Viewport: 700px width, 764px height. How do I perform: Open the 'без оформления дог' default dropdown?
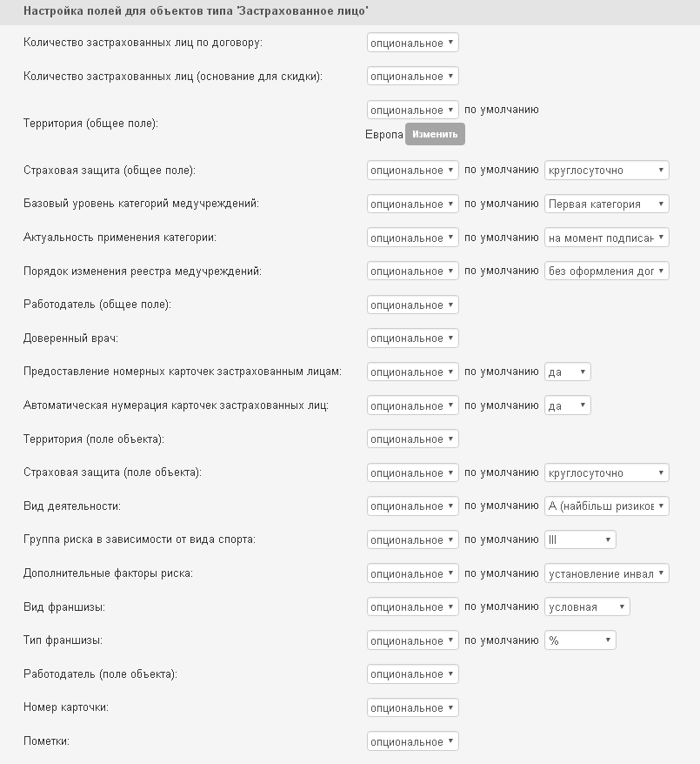pyautogui.click(x=606, y=271)
